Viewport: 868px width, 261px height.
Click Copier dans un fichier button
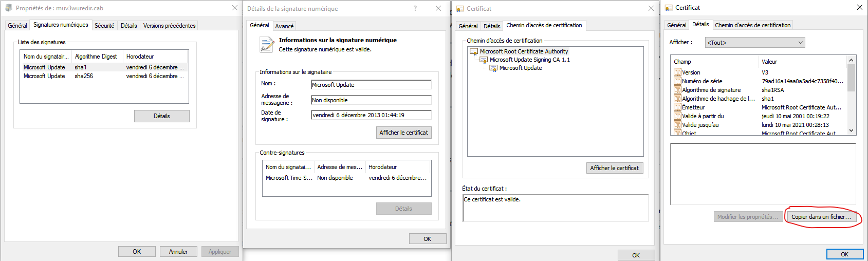821,217
